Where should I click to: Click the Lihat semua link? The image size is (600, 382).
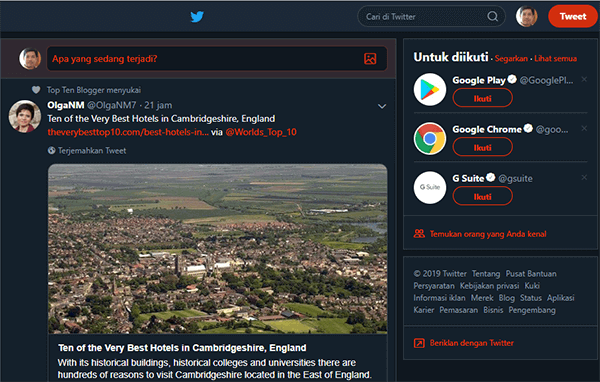555,59
